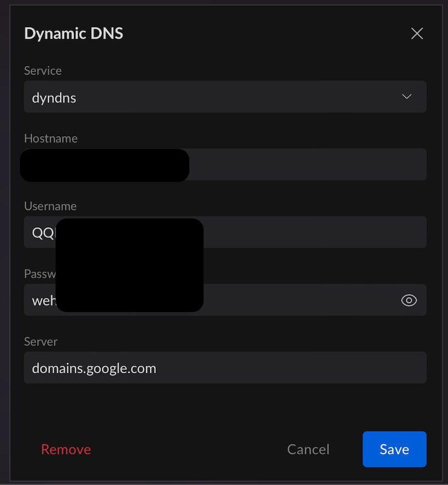Close the Dynamic DNS dialog
Screen dimensions: 448x485
coord(417,33)
